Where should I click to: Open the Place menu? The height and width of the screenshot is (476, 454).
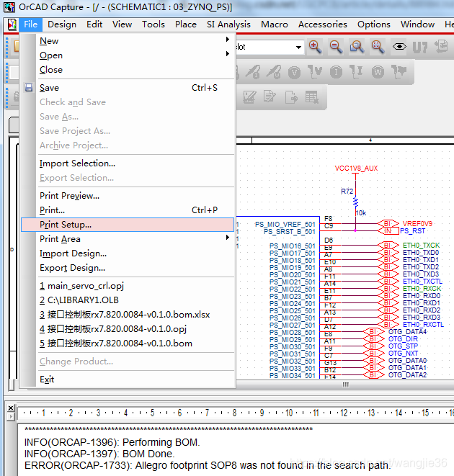186,24
